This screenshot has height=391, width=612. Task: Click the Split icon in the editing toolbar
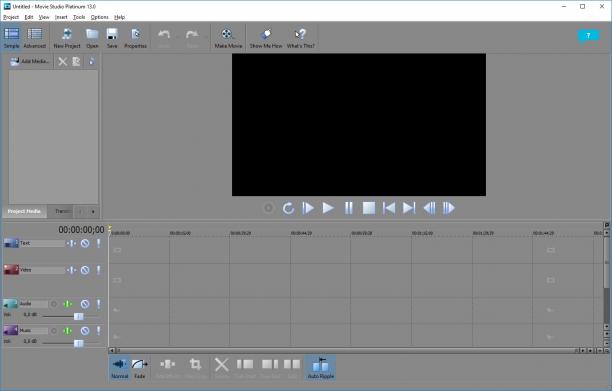292,368
